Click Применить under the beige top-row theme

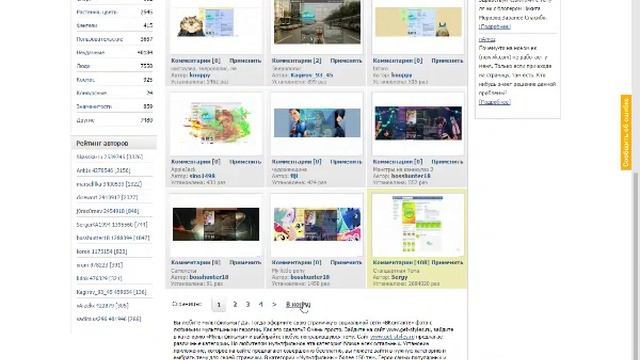447,60
